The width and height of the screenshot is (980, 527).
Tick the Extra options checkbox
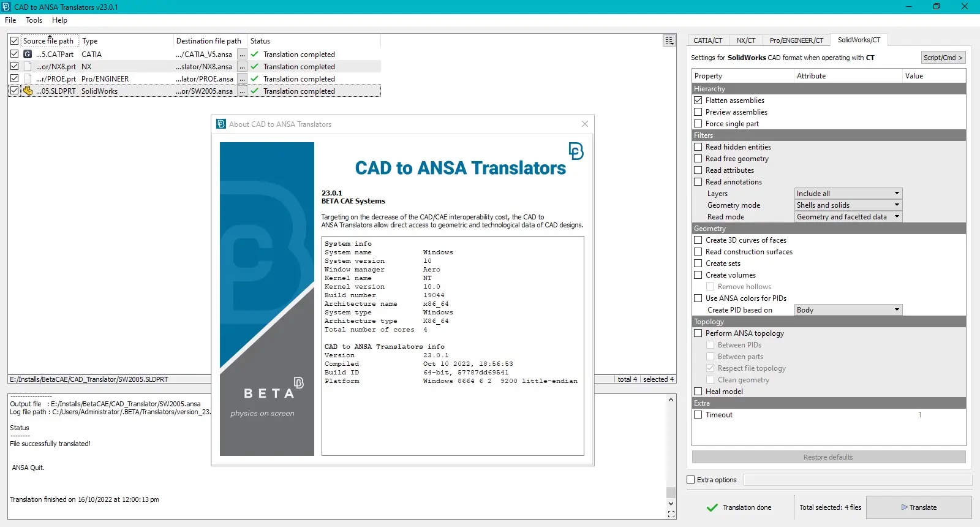click(691, 480)
